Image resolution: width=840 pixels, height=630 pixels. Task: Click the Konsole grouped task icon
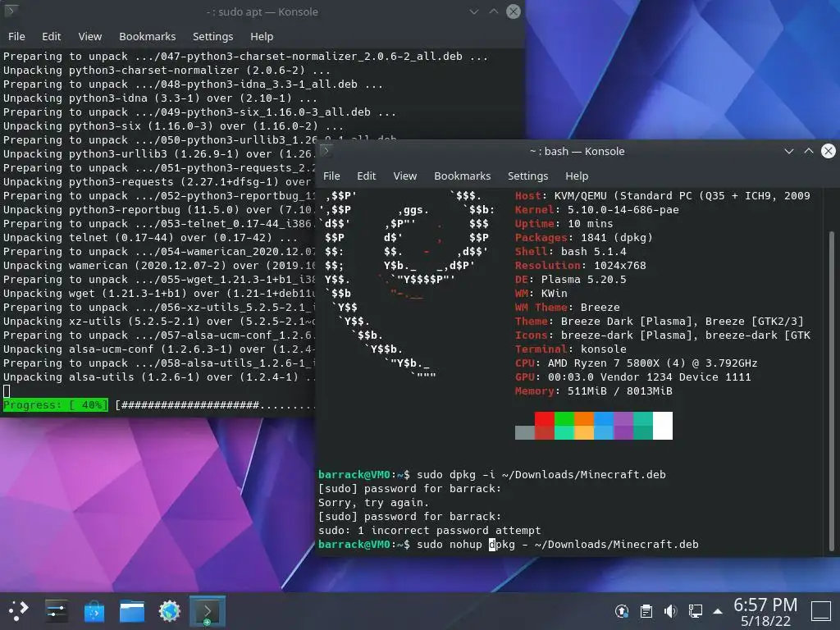[x=208, y=610]
